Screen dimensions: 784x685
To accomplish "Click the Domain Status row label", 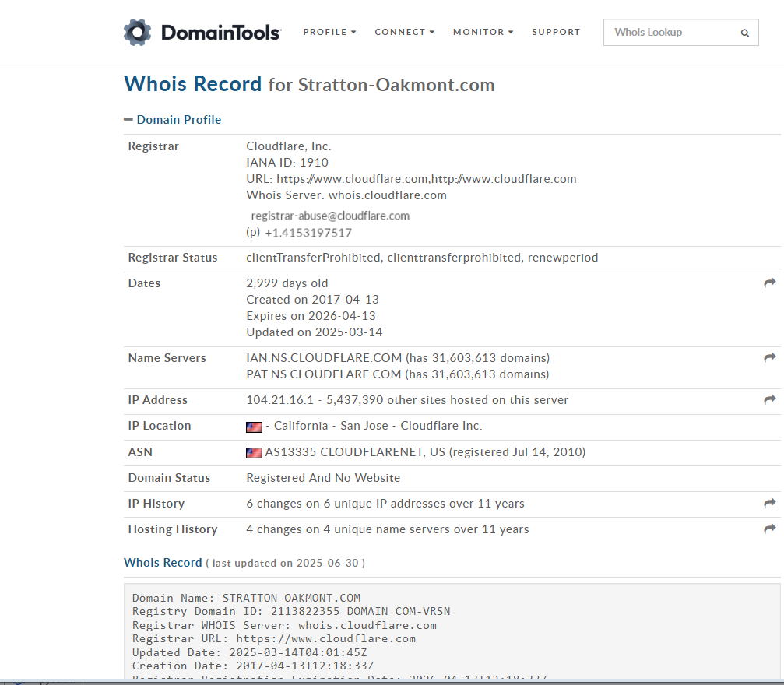I will 169,477.
